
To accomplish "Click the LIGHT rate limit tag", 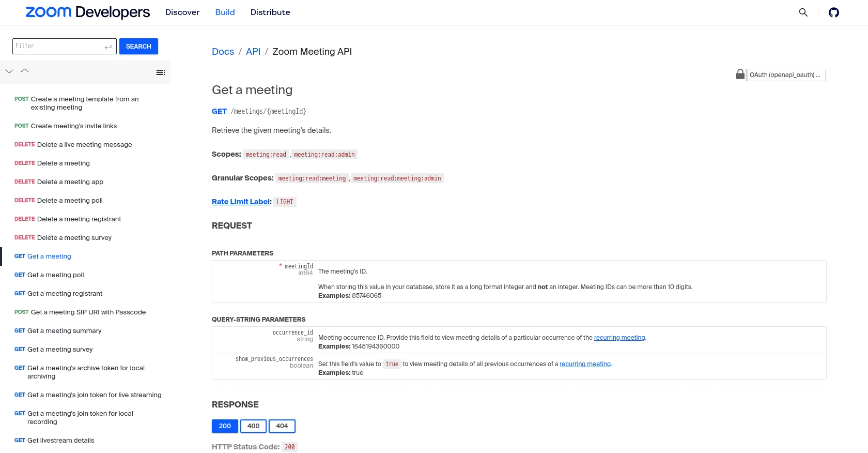I will point(285,202).
